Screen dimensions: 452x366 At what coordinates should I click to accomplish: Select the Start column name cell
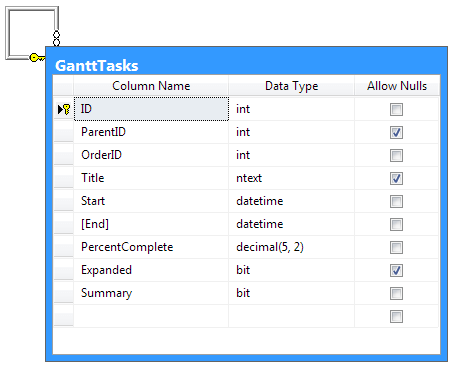click(x=151, y=201)
